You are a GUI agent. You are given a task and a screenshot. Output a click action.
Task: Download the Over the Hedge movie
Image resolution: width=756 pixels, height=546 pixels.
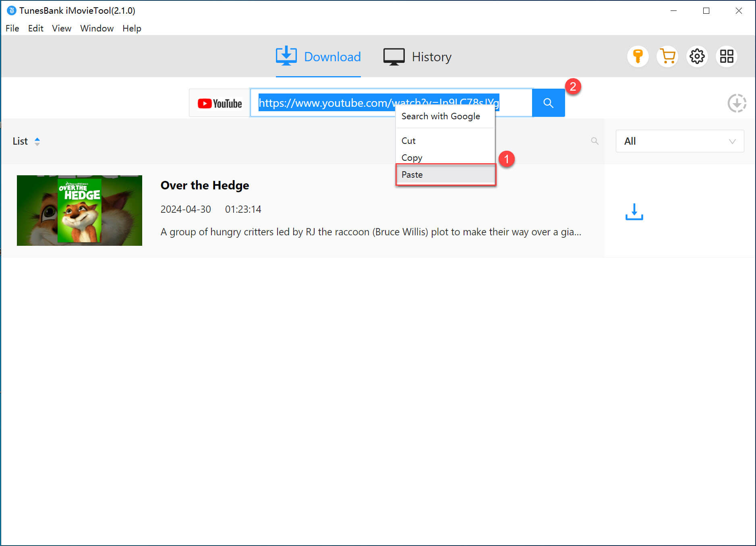(634, 212)
